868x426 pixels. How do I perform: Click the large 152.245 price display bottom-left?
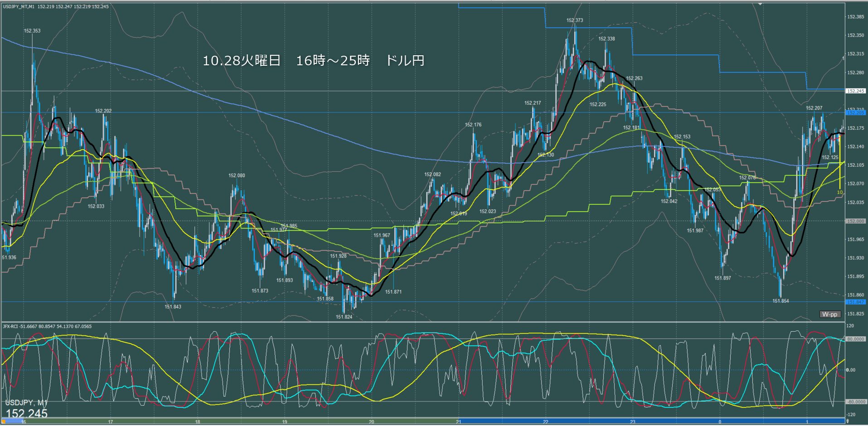coord(27,413)
